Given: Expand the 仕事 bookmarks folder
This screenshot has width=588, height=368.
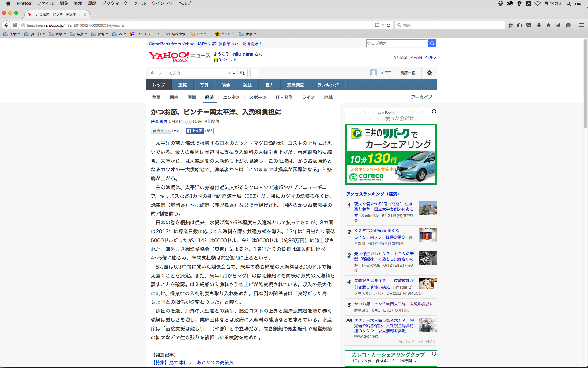Looking at the screenshot, I should click(x=247, y=34).
